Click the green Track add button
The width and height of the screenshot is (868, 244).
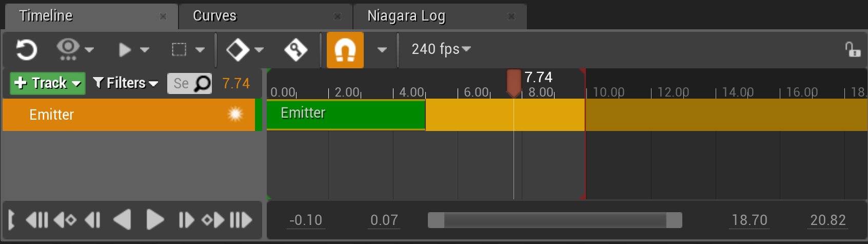click(x=48, y=83)
